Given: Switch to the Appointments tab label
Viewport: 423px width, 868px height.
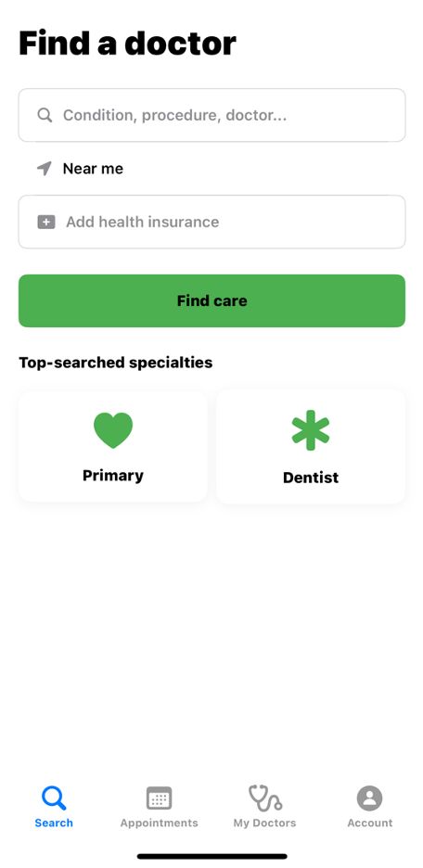Looking at the screenshot, I should pyautogui.click(x=159, y=823).
